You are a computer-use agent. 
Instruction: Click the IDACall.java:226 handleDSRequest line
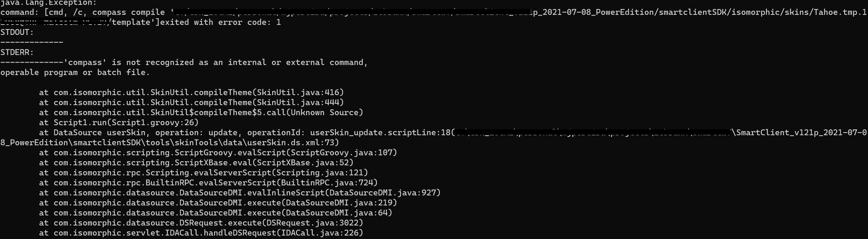tap(201, 233)
